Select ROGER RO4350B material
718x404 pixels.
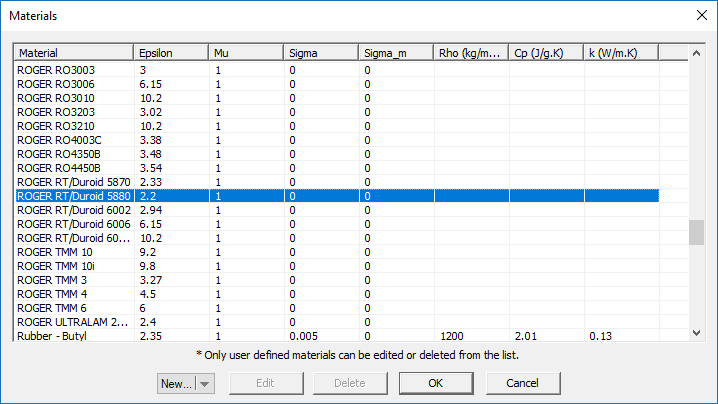tap(59, 154)
